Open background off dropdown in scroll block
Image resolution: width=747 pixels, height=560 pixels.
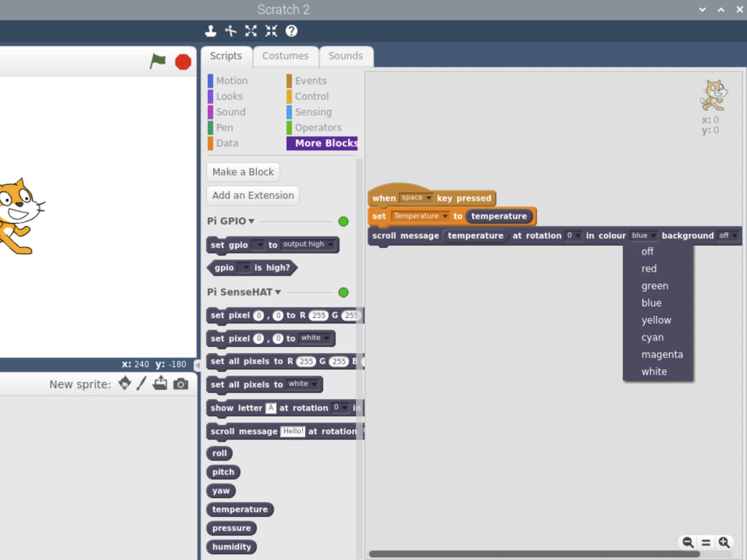click(728, 236)
